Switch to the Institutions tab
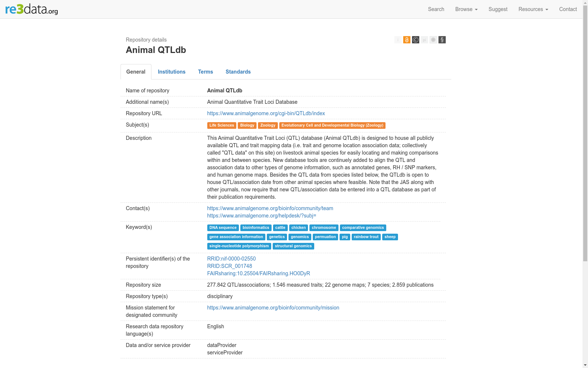 coord(172,72)
